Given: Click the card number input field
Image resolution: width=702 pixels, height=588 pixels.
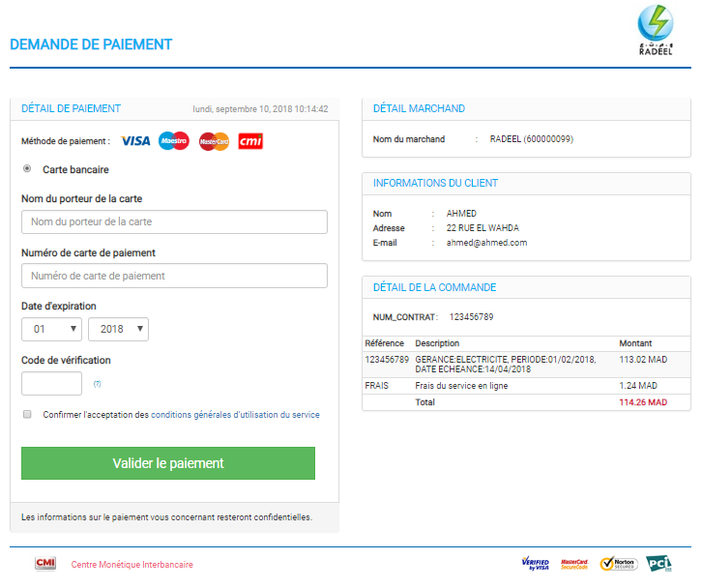Looking at the screenshot, I should [174, 277].
